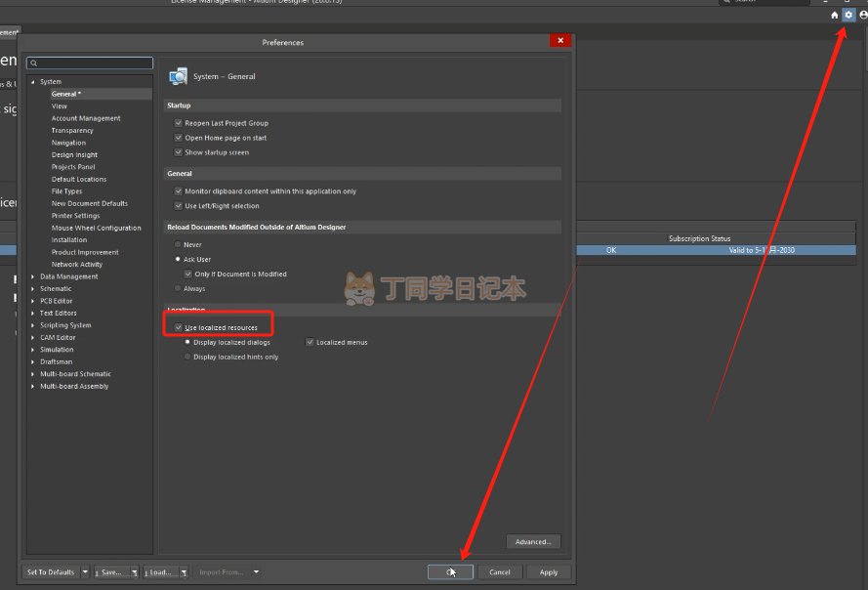This screenshot has width=868, height=590.
Task: Open the Home page icon in top bar
Action: pos(834,15)
